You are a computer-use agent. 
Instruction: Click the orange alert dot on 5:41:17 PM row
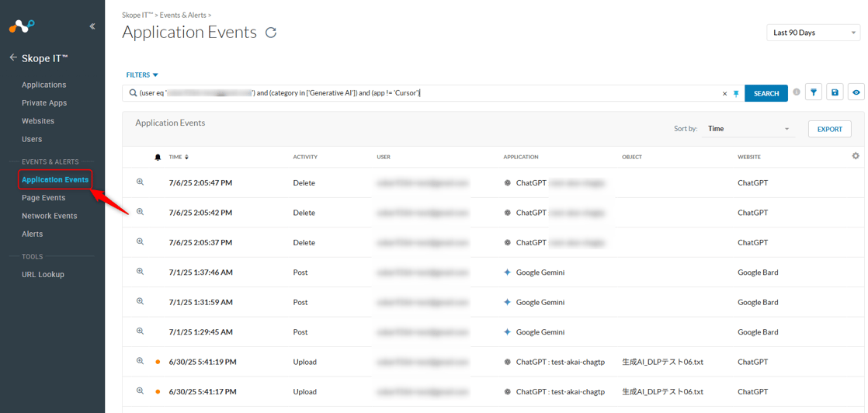pos(158,392)
